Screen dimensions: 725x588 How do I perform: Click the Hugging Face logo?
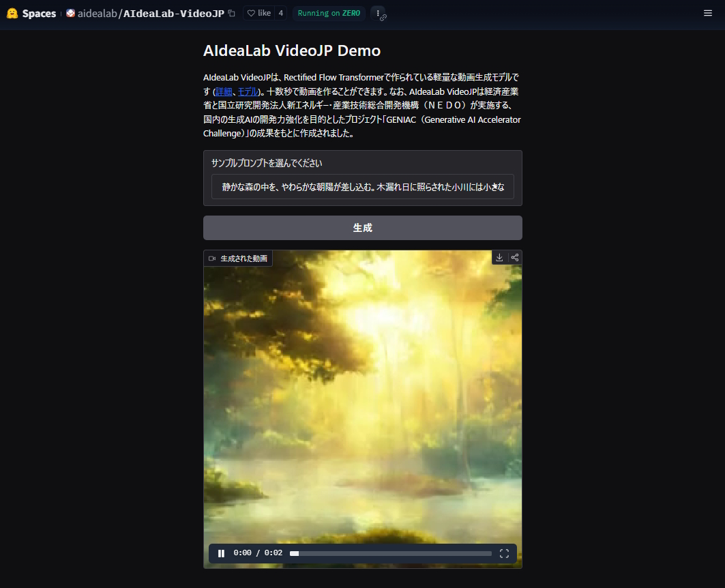(x=12, y=12)
